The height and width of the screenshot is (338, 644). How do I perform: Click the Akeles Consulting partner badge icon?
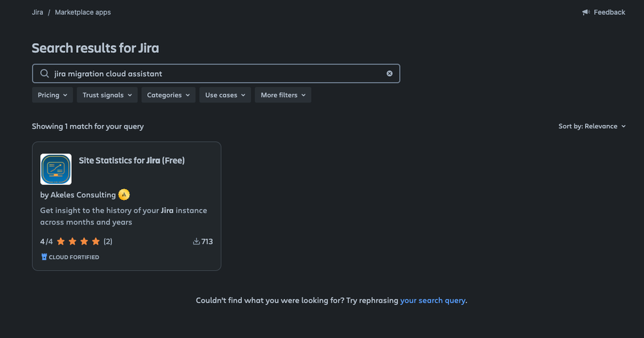point(124,195)
